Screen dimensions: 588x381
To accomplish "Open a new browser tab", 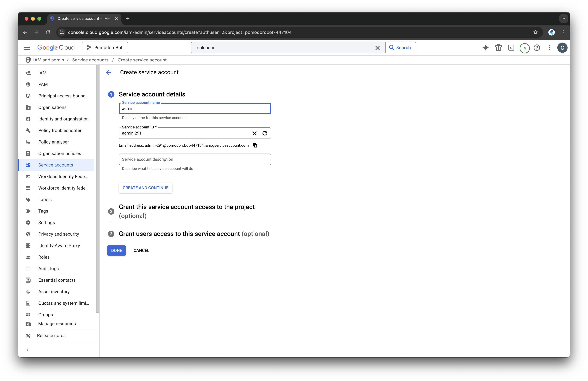I will pos(128,19).
